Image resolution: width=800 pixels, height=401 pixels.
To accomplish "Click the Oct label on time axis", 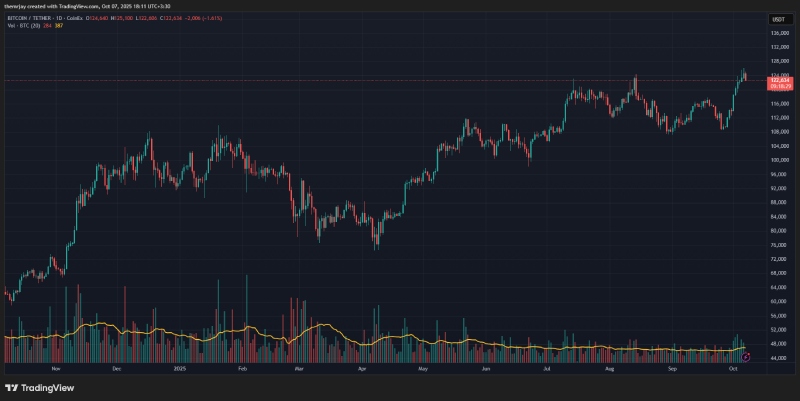I will (733, 369).
